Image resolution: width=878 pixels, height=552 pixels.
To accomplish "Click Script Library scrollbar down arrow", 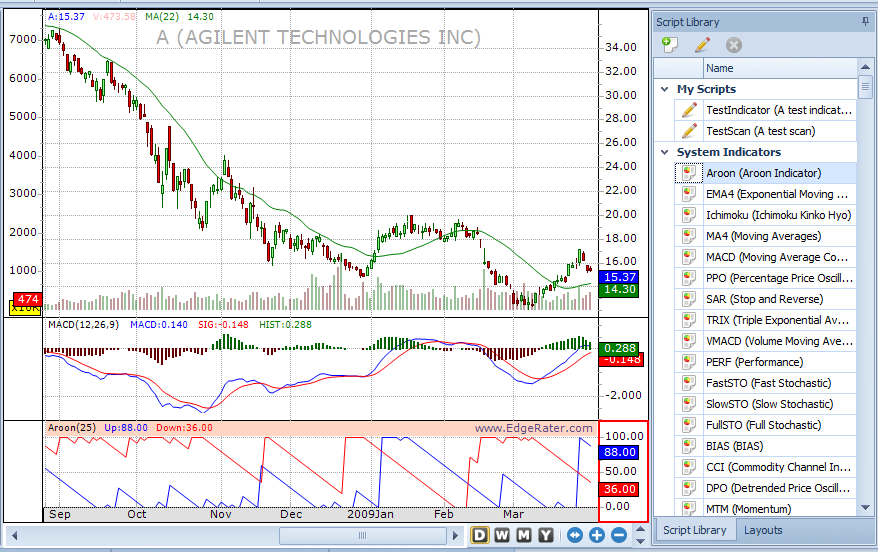I will (x=865, y=508).
